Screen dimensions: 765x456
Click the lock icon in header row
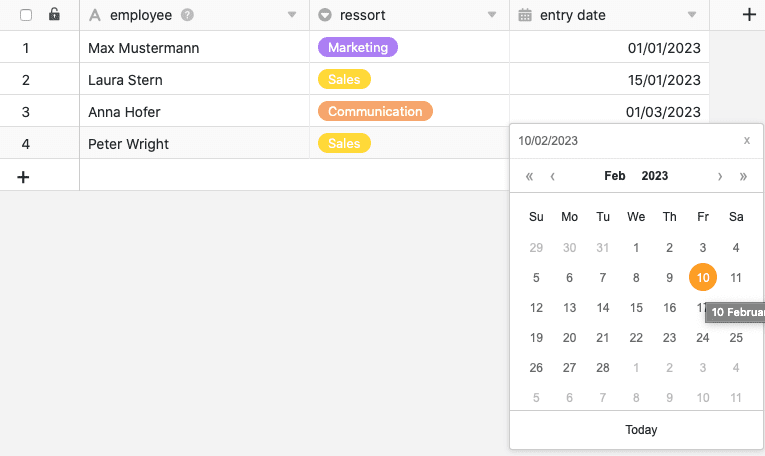pos(54,15)
